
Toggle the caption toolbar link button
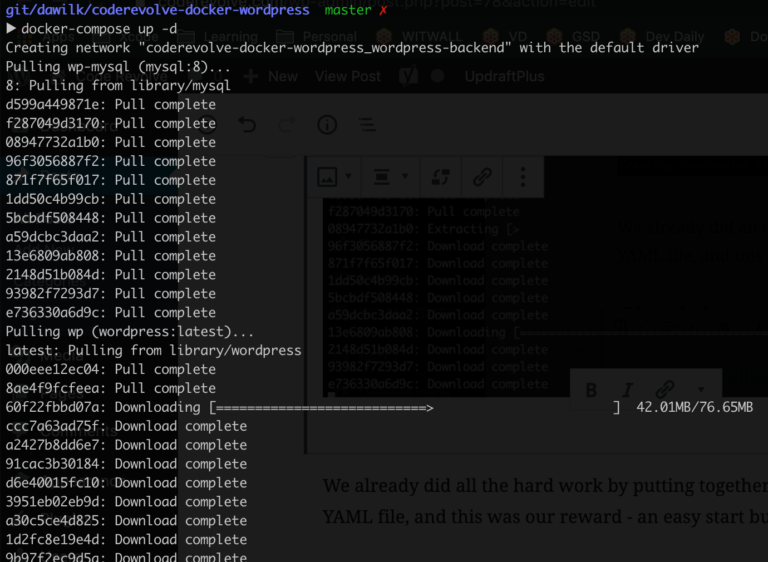pos(664,390)
